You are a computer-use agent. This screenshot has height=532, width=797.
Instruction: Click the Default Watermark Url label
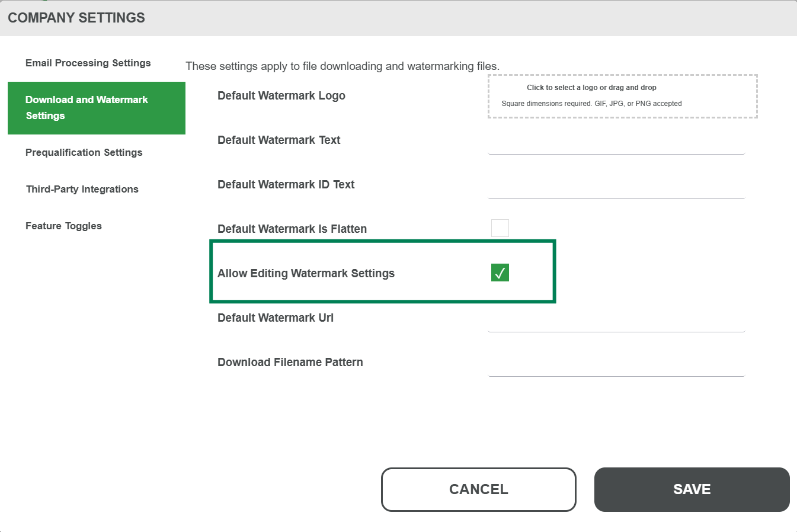pos(275,318)
